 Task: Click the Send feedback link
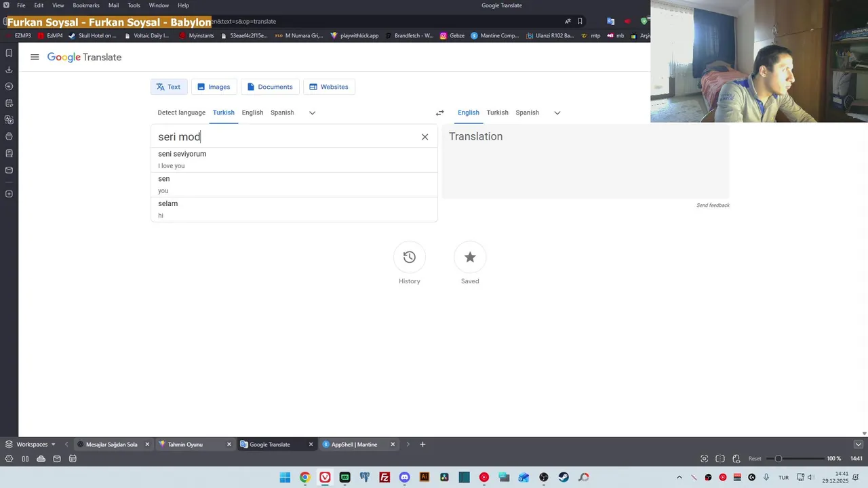[x=713, y=205]
